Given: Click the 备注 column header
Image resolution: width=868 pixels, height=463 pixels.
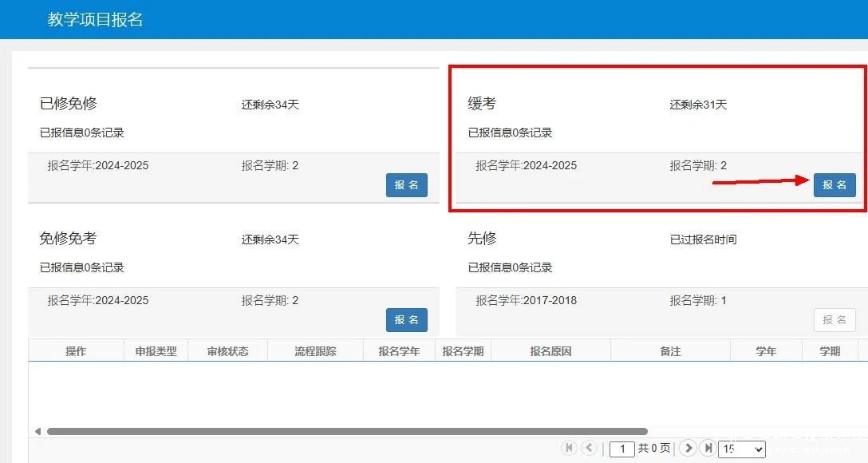Looking at the screenshot, I should tap(670, 351).
